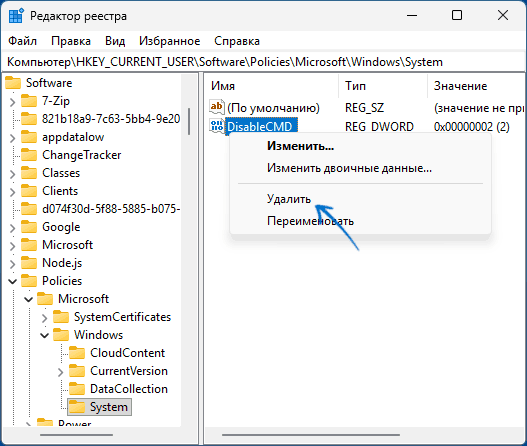Click the Google key folder icon
The height and width of the screenshot is (446, 527).
[x=29, y=227]
